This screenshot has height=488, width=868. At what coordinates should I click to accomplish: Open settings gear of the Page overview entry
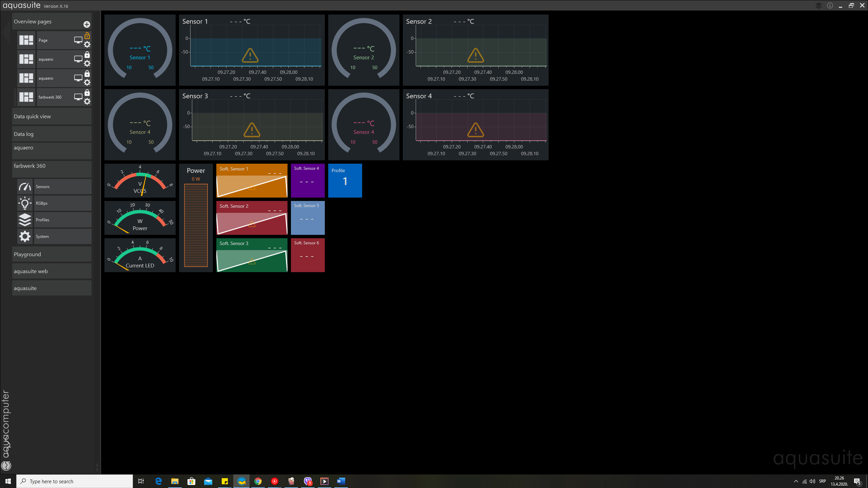(87, 45)
